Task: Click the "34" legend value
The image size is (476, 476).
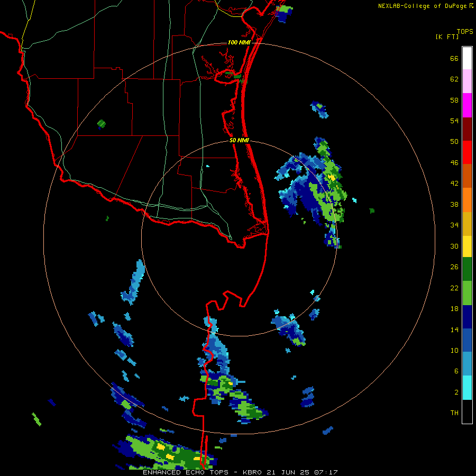Action: point(454,225)
